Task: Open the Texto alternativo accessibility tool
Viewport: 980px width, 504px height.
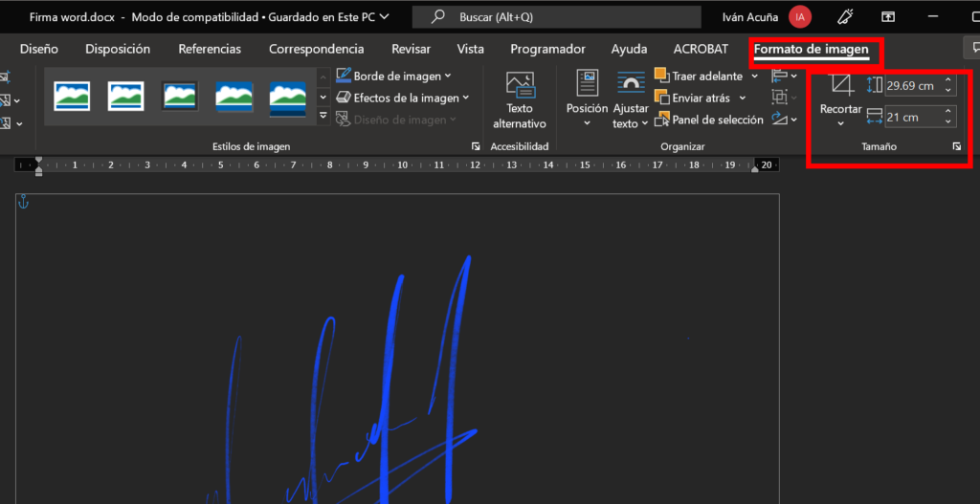Action: [520, 100]
